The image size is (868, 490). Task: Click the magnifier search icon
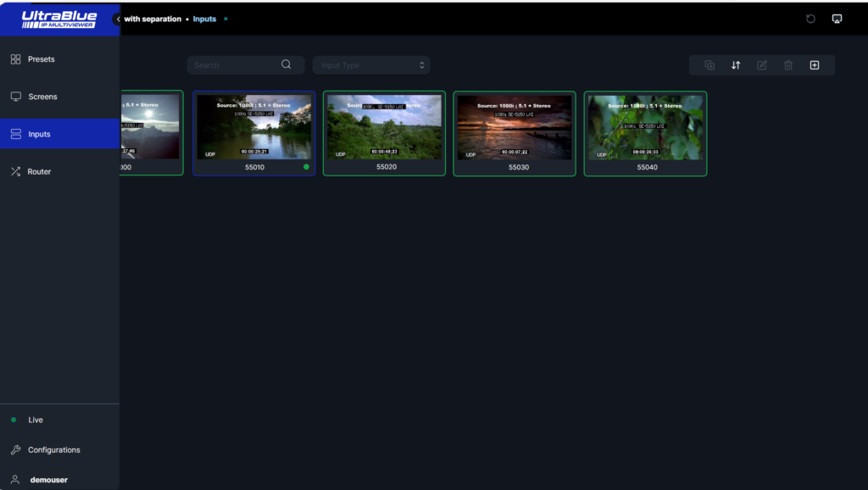287,64
